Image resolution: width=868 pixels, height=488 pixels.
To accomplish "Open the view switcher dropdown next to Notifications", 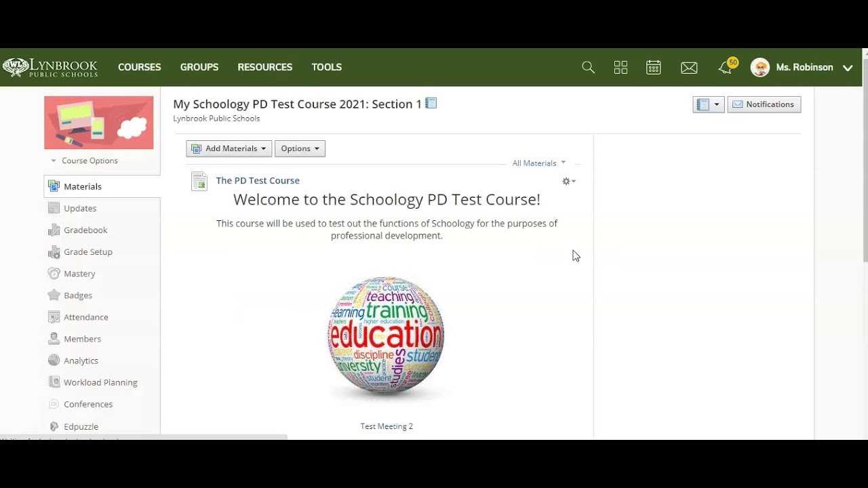I will (x=709, y=104).
